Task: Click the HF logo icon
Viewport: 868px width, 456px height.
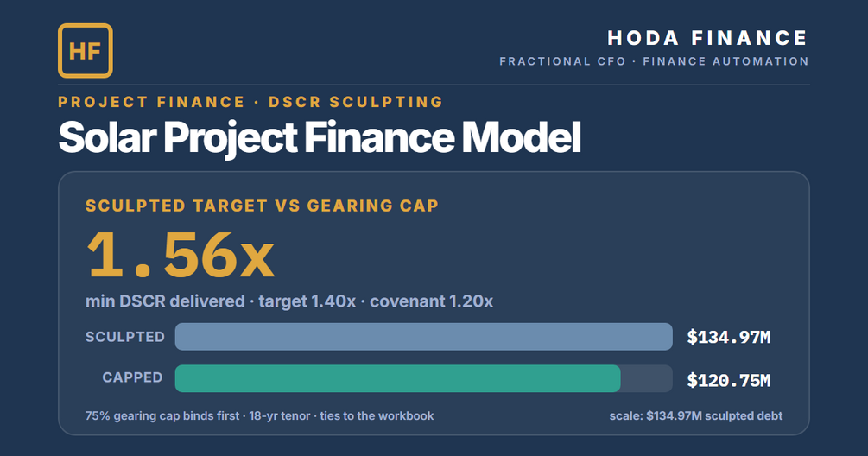Action: [86, 51]
